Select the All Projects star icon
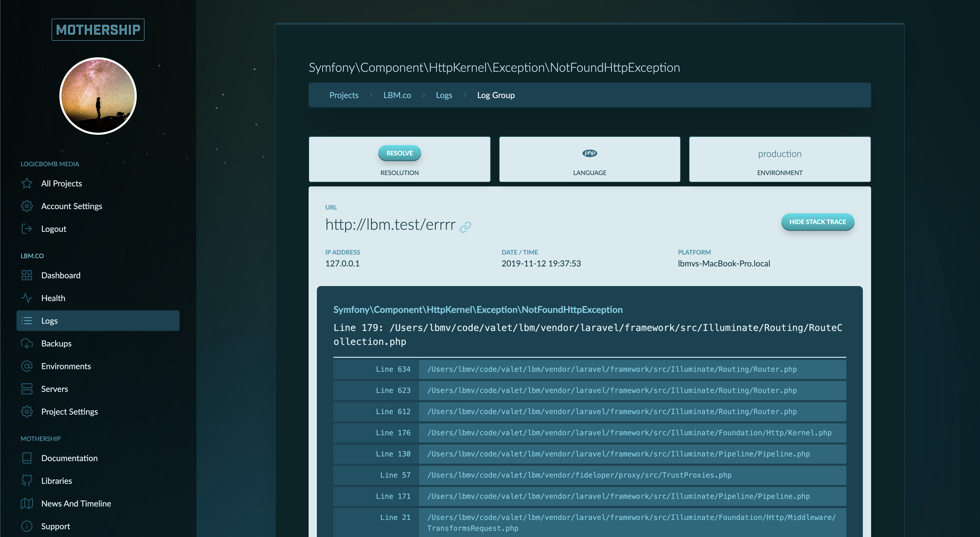Viewport: 980px width, 537px height. [27, 183]
